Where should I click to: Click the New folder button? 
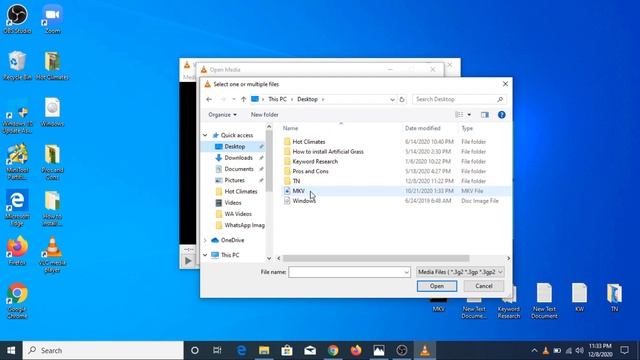pyautogui.click(x=264, y=115)
